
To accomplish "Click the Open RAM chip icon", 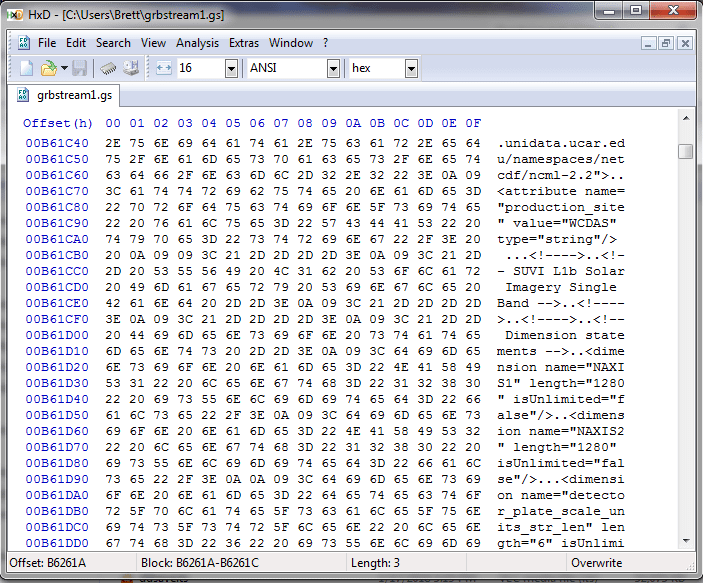I will 108,68.
